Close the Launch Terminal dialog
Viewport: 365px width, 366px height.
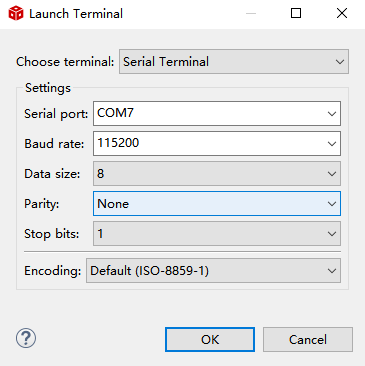[x=342, y=13]
